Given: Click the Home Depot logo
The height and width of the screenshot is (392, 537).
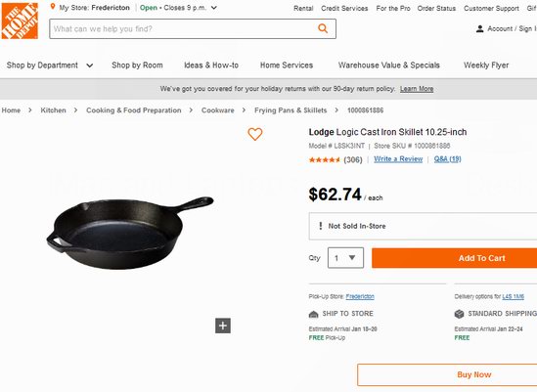Looking at the screenshot, I should pyautogui.click(x=20, y=21).
